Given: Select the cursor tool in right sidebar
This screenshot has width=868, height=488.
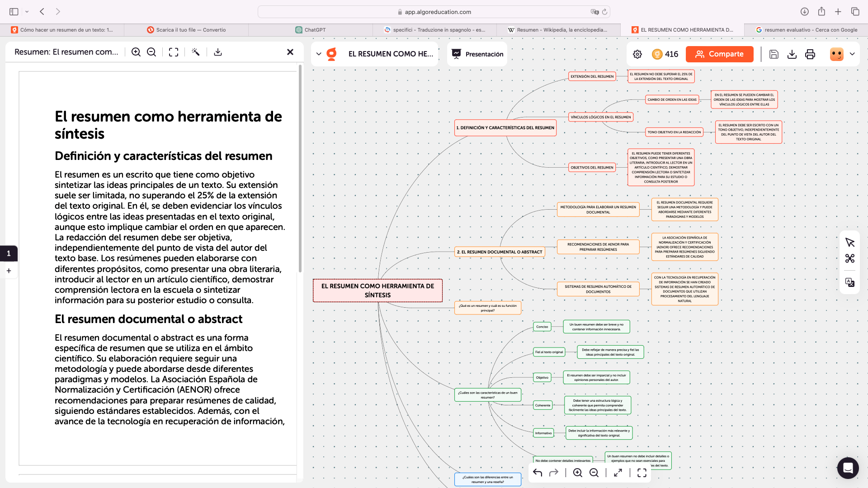Looking at the screenshot, I should [850, 243].
